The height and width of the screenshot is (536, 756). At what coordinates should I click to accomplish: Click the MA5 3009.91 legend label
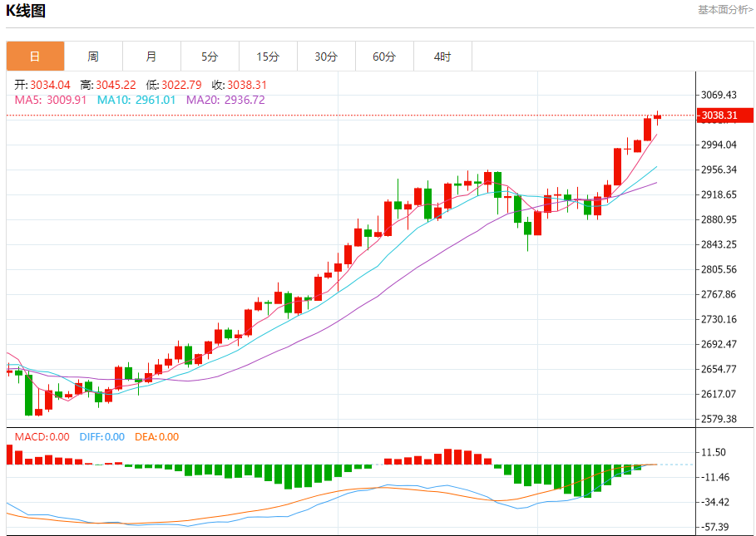click(x=51, y=100)
